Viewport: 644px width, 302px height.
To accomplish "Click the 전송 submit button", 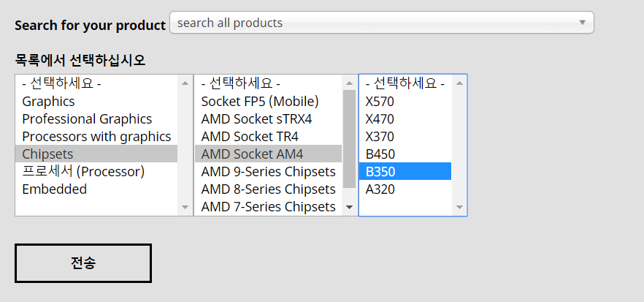I will pyautogui.click(x=83, y=263).
